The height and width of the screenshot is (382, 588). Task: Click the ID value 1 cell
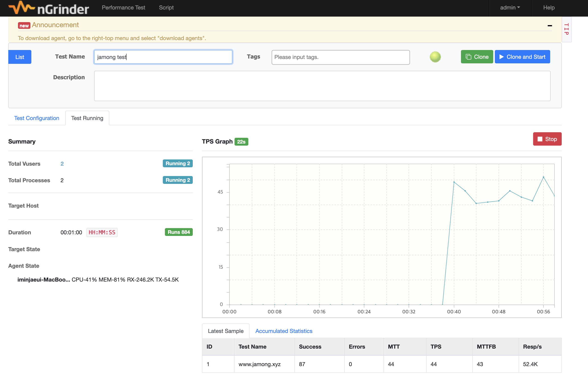point(218,364)
